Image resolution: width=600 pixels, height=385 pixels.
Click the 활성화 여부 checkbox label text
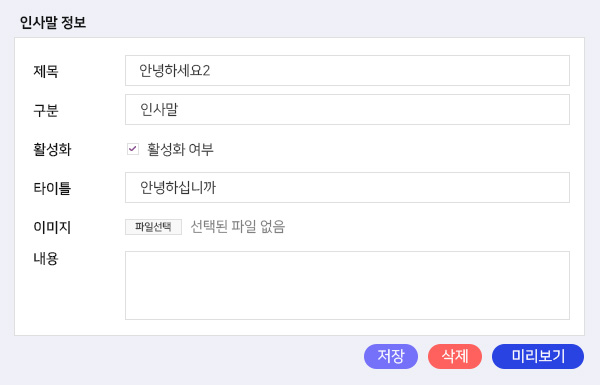pos(180,149)
